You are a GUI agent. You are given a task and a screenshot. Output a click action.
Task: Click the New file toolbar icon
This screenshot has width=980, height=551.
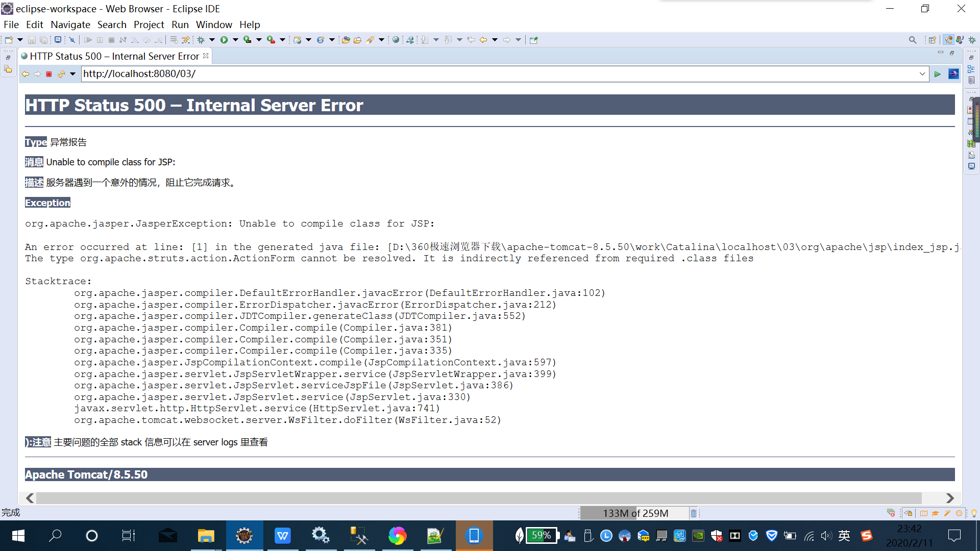tap(9, 40)
